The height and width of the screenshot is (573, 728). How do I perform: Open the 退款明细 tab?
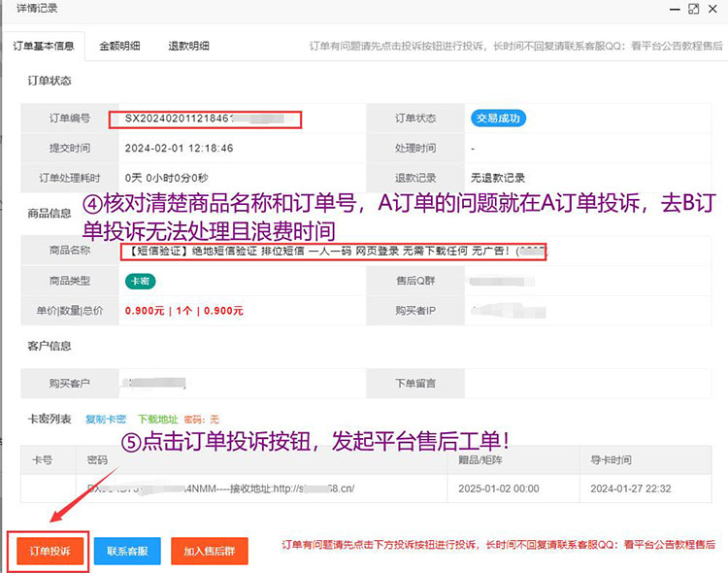[x=188, y=46]
